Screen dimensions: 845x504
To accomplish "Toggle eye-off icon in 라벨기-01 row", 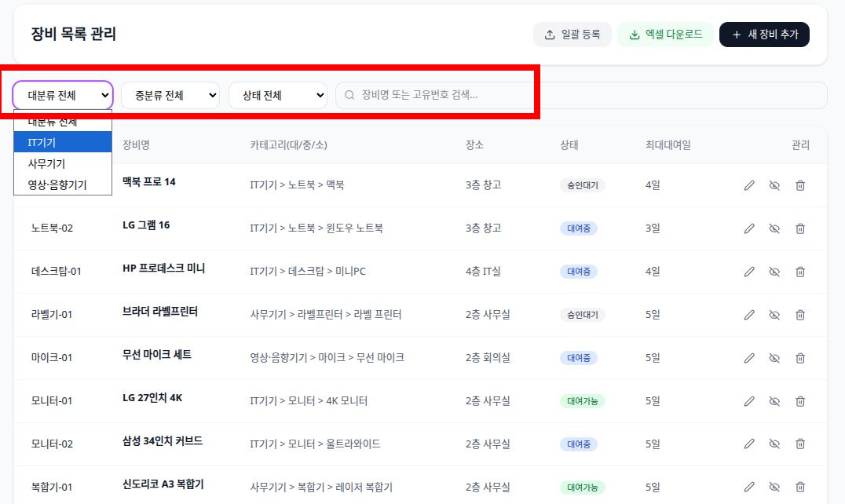I will coord(774,315).
